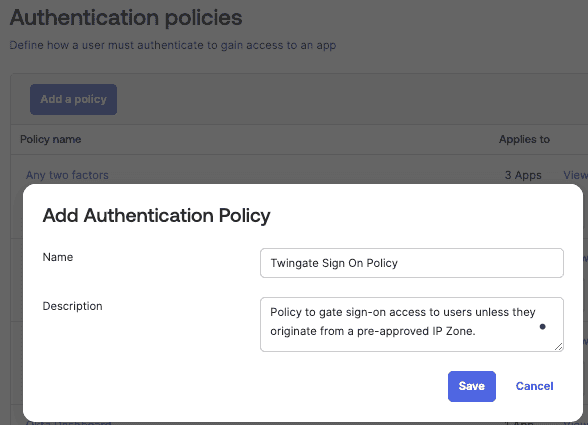Screen dimensions: 588x425
Task: Click the dimmed Add a policy button
Action: tap(74, 99)
